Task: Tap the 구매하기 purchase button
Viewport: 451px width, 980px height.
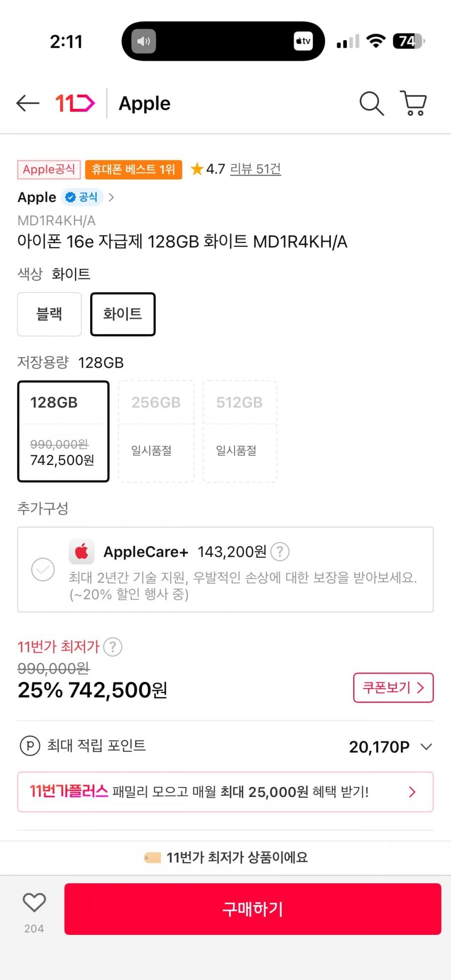Action: [x=253, y=909]
